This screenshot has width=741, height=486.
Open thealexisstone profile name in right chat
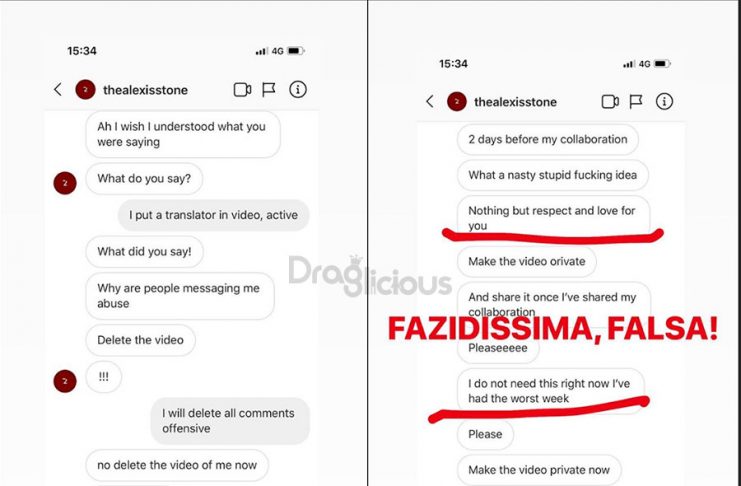coord(515,102)
